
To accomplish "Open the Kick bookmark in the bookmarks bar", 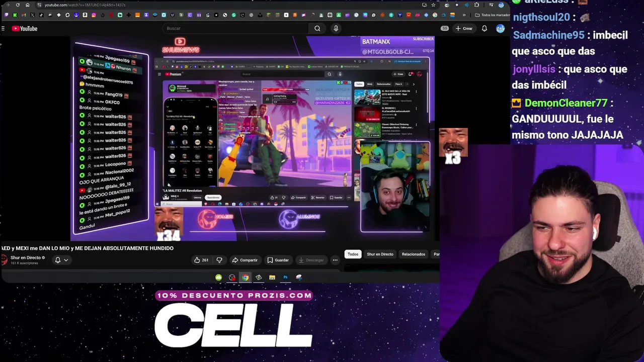I will point(15,15).
